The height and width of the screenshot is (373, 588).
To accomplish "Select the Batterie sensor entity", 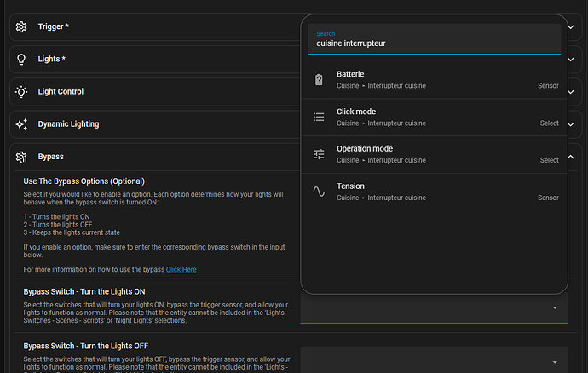I will pos(435,80).
